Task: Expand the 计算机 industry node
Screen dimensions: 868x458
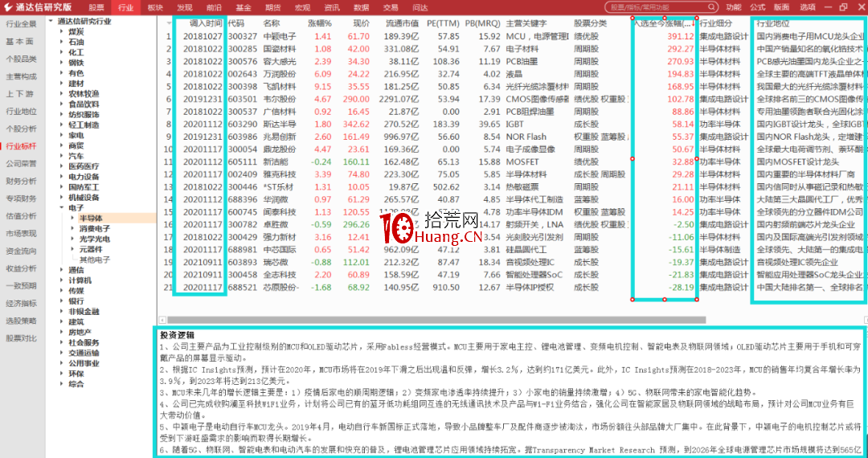Action: click(x=62, y=280)
